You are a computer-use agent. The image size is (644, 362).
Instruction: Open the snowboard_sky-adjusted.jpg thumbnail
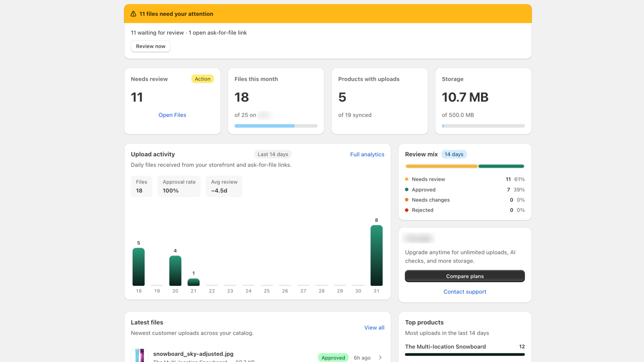[139, 356]
